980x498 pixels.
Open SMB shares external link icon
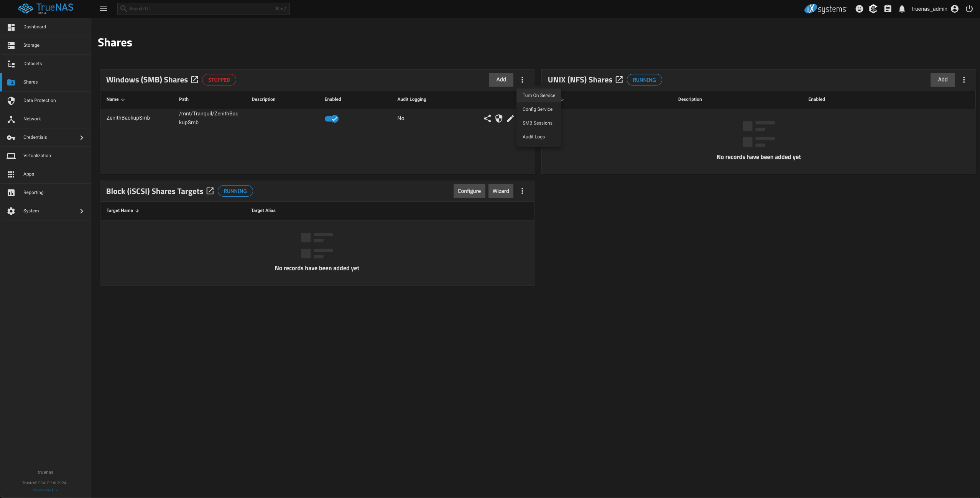coord(194,80)
